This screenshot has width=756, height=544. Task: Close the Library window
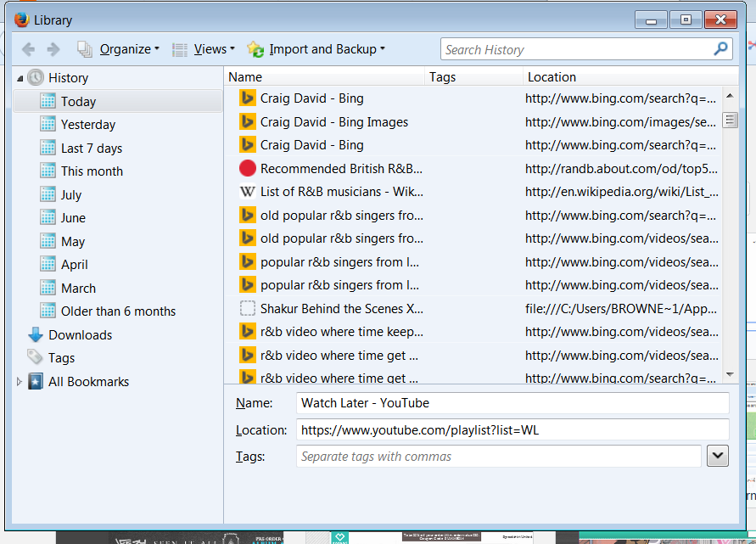[721, 20]
